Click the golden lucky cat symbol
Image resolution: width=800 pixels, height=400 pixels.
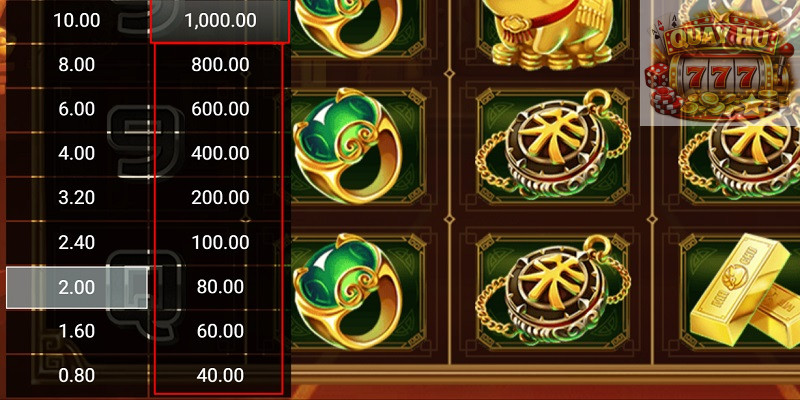[x=553, y=34]
